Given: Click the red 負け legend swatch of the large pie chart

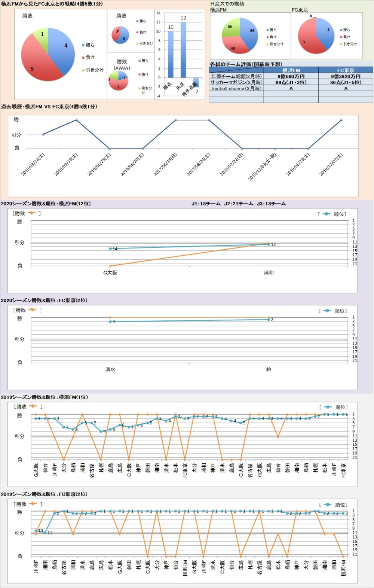Looking at the screenshot, I should pos(83,58).
